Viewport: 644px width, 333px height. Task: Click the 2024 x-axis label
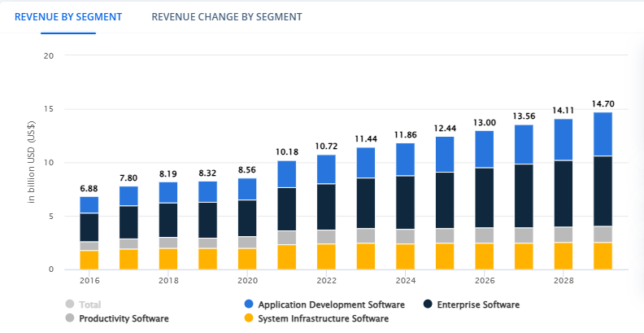406,281
